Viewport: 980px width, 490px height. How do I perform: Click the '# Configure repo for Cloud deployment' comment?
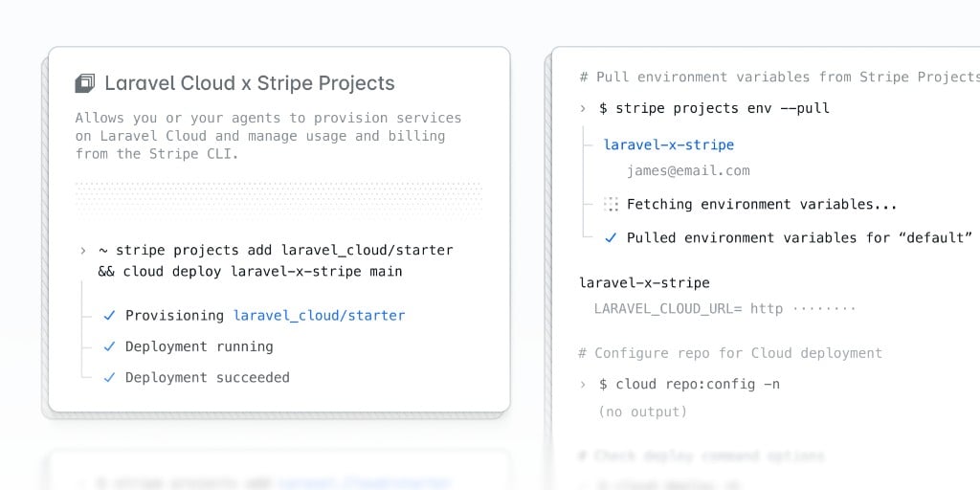pyautogui.click(x=730, y=353)
